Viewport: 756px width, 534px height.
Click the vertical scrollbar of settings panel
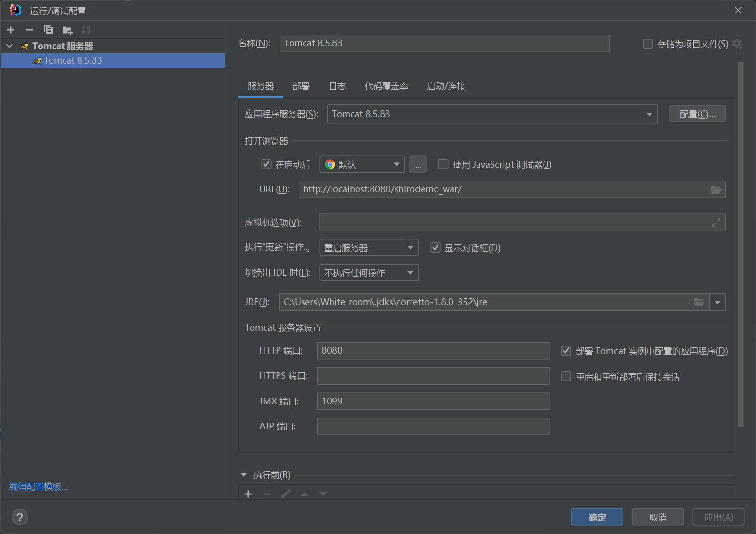tap(741, 244)
